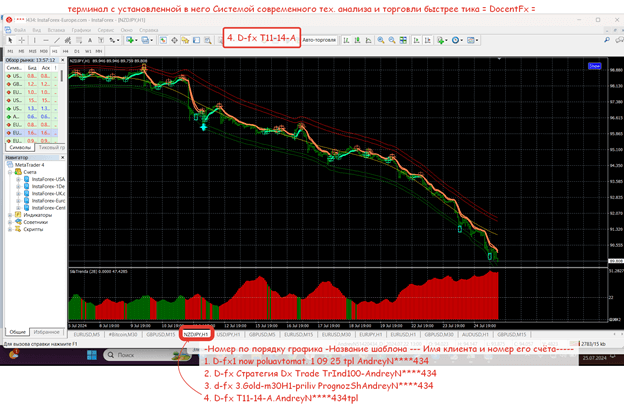Toggle chart auto scroll
624x412 pixels.
416,40
